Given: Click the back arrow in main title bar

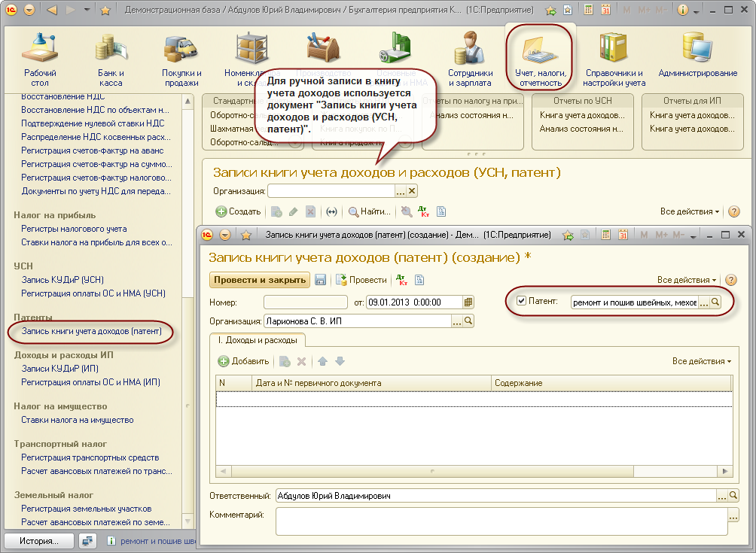Looking at the screenshot, I should click(x=52, y=10).
